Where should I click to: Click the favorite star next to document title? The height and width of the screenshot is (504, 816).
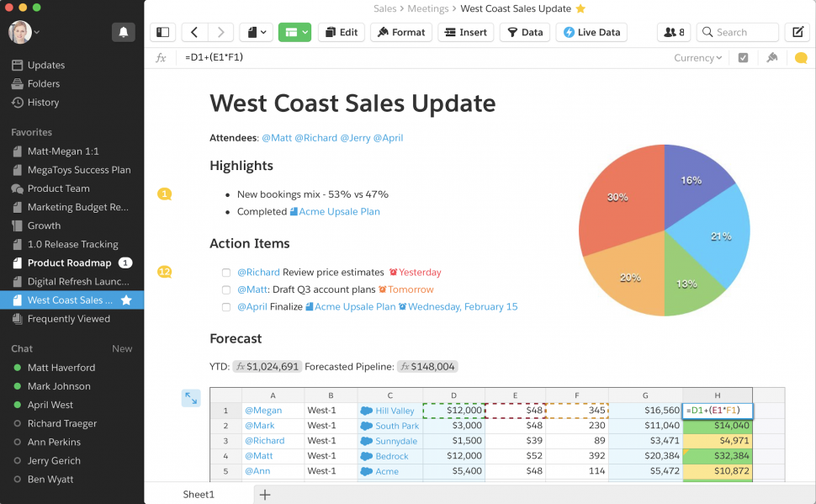(580, 9)
